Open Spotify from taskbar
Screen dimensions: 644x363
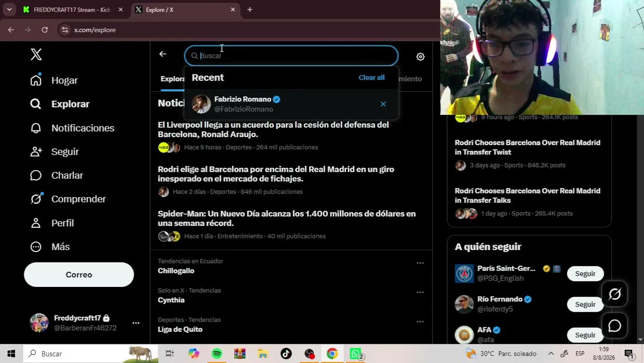217,354
